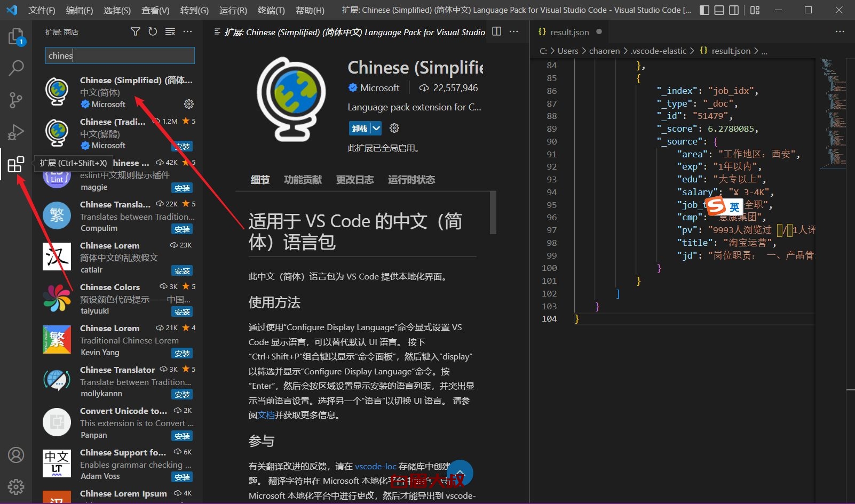855x504 pixels.
Task: Select Chinese Lorem by catlair thumbnail icon
Action: click(x=57, y=257)
